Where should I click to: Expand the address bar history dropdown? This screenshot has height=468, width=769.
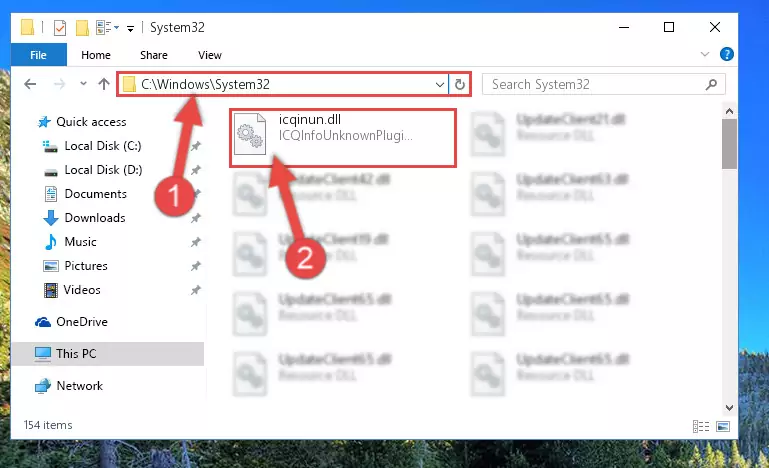coord(440,84)
